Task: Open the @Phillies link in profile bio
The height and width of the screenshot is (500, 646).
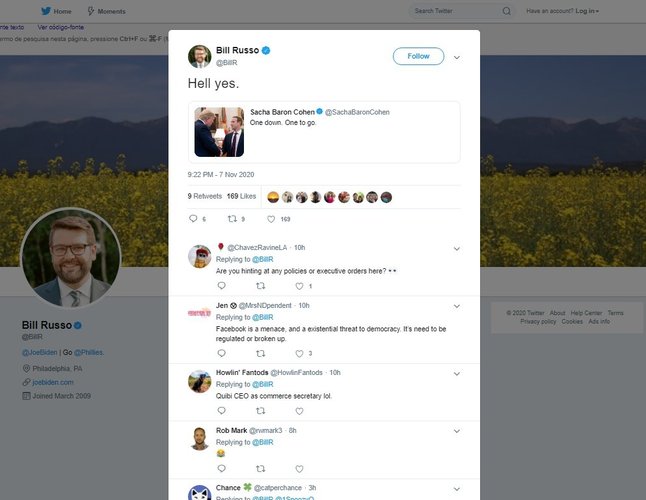Action: 89,352
